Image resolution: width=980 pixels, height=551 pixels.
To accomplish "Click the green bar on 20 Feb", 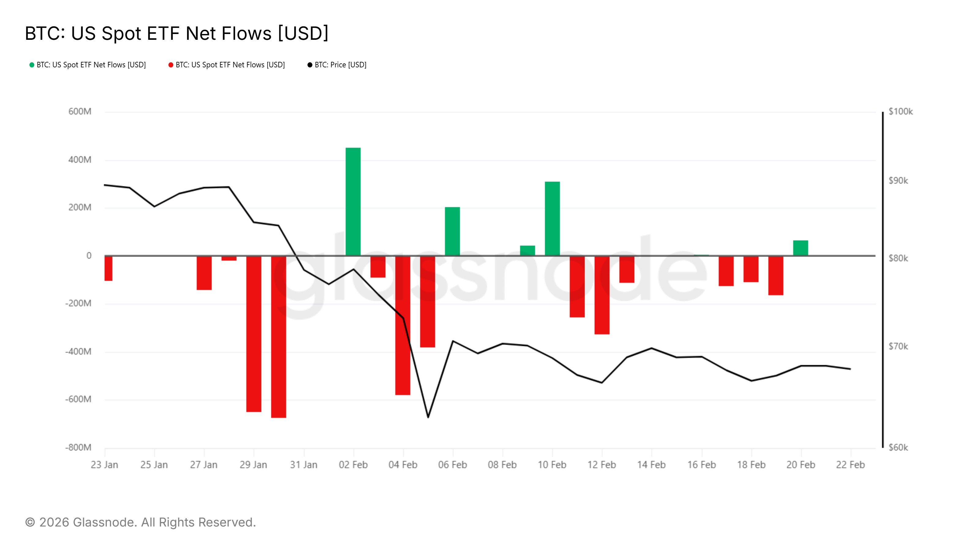I will [801, 248].
